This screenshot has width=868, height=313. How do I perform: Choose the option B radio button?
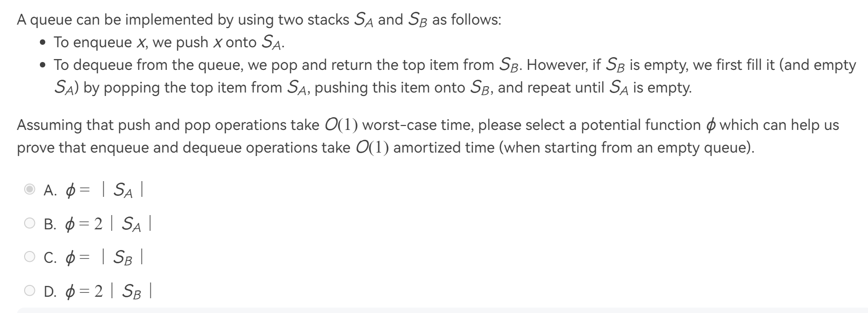[30, 223]
